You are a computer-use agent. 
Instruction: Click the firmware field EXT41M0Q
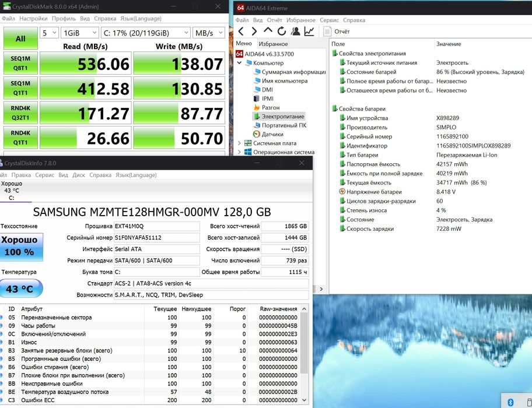click(x=157, y=226)
